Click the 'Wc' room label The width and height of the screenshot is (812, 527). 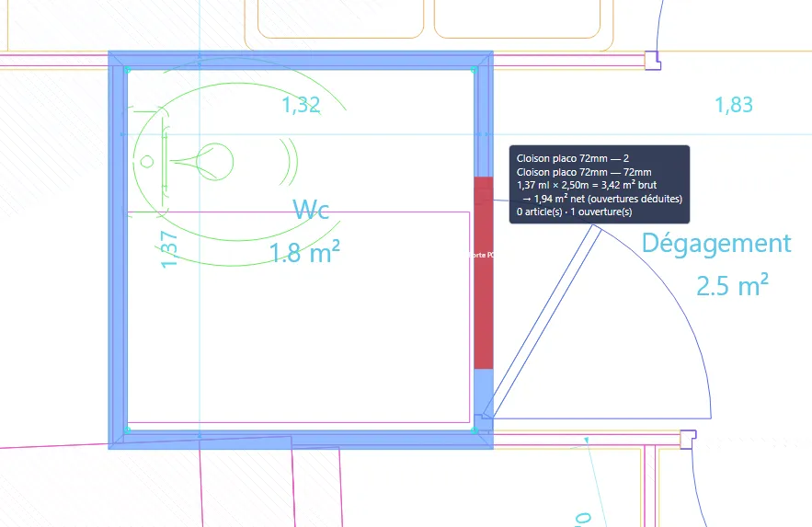pyautogui.click(x=311, y=210)
